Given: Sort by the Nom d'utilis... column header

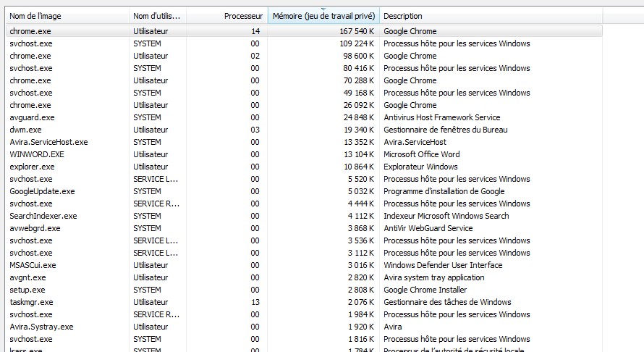Looking at the screenshot, I should click(x=158, y=16).
